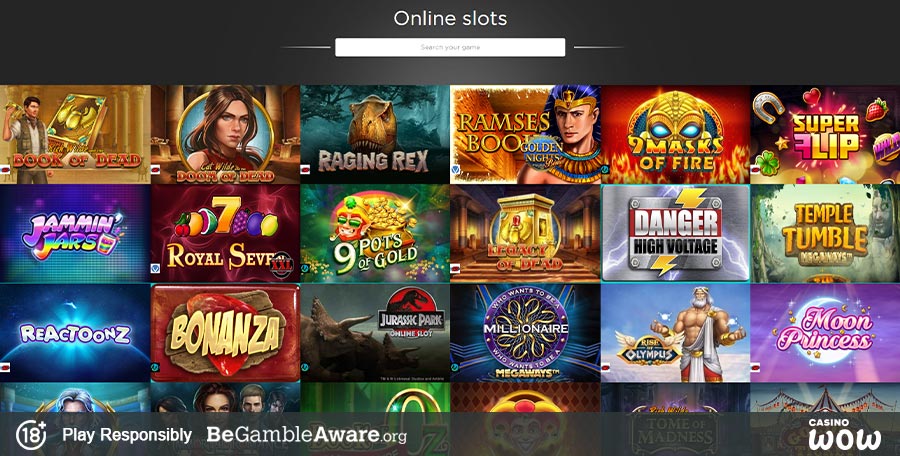Select the Moon Princess game

825,333
